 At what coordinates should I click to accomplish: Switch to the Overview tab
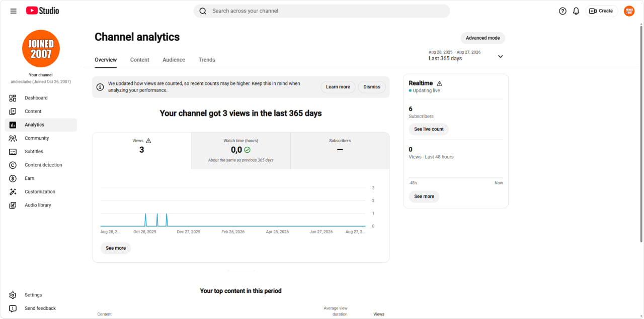click(x=106, y=60)
